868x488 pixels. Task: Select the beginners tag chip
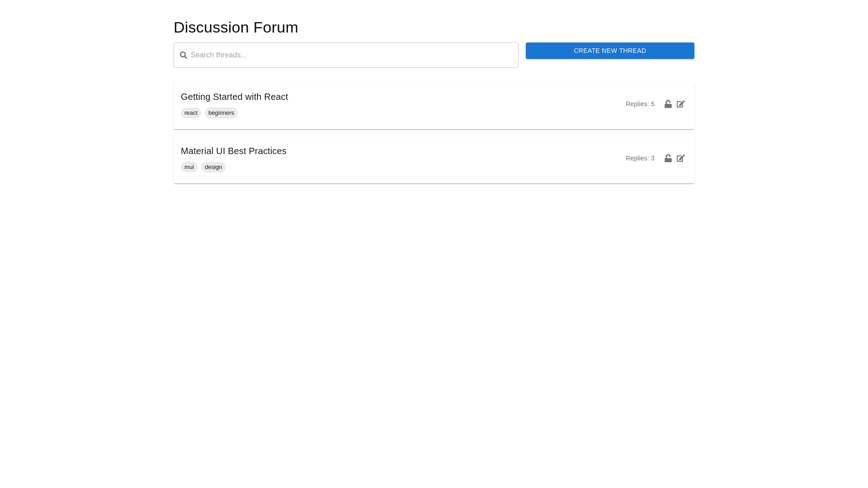[x=221, y=113]
